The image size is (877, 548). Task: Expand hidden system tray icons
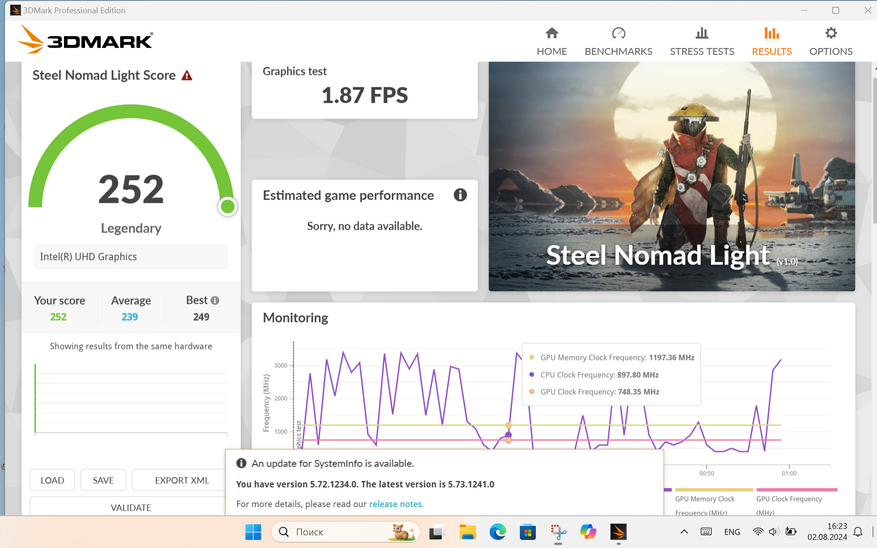coord(683,532)
